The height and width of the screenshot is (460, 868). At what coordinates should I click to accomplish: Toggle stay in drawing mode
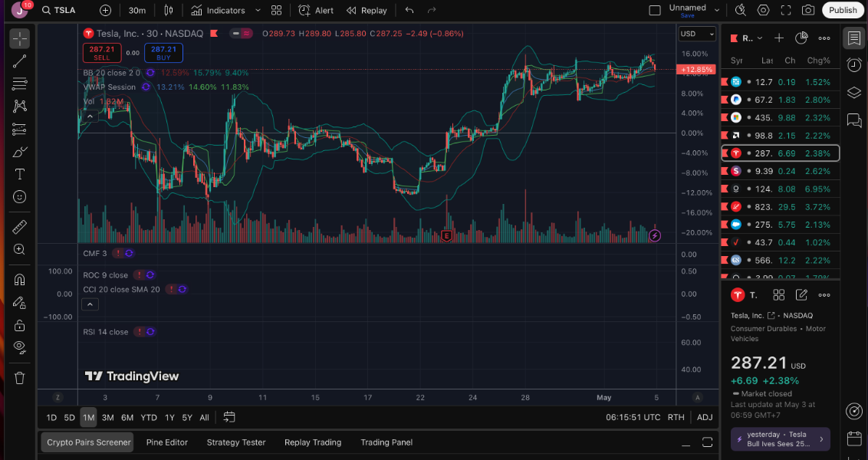(x=19, y=302)
